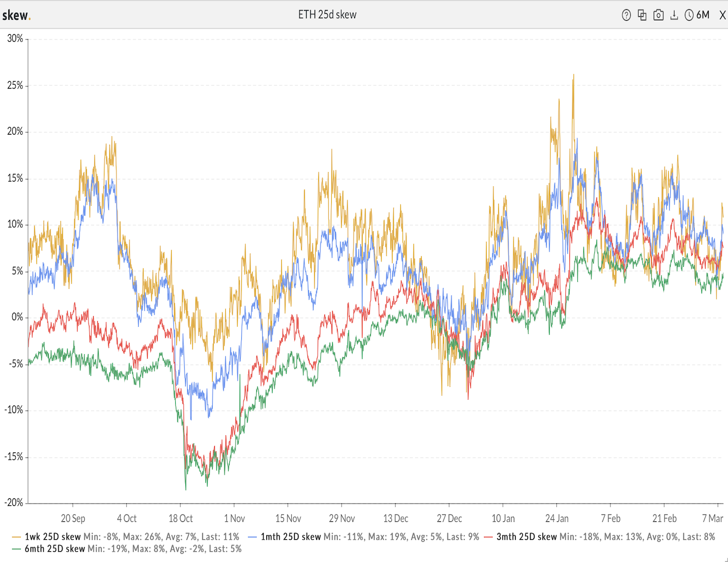This screenshot has width=728, height=562.
Task: Hide the 6mth 25D skew series
Action: tap(55, 548)
